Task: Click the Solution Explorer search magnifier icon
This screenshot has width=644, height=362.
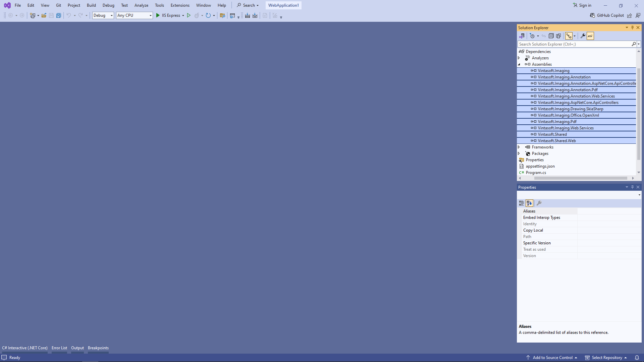Action: [x=634, y=44]
